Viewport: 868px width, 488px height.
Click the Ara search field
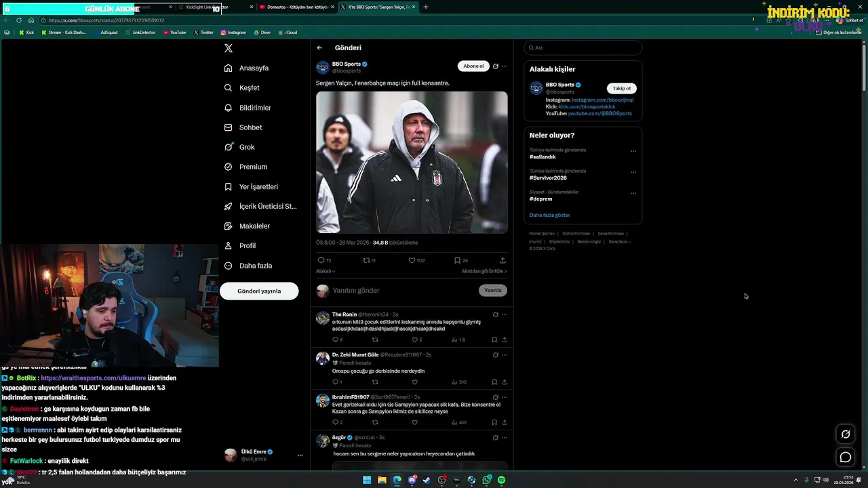click(583, 47)
